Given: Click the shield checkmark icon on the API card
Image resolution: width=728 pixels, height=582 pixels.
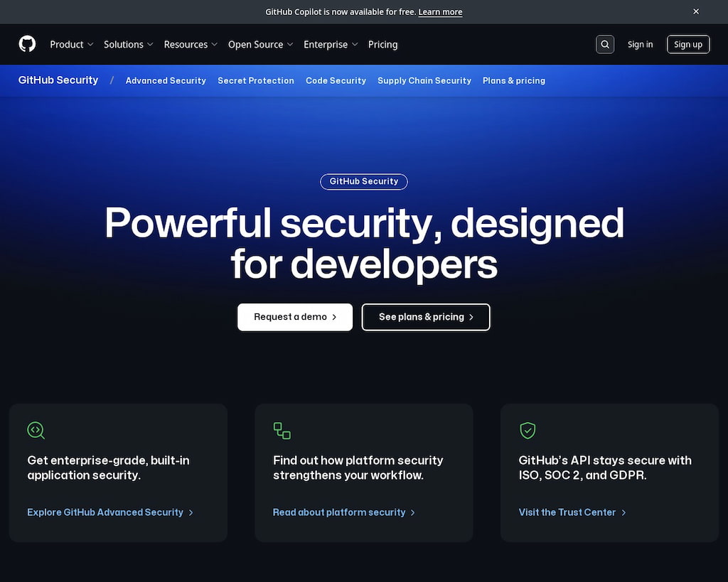Looking at the screenshot, I should [x=528, y=430].
